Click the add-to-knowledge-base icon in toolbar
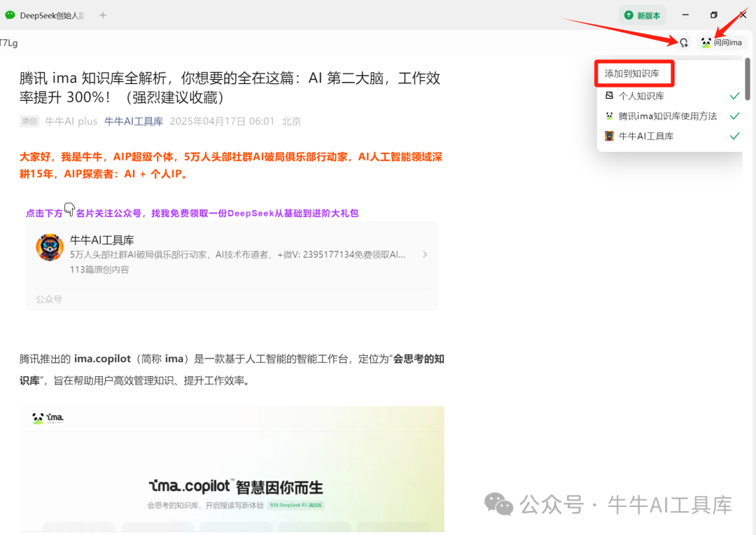 (684, 43)
